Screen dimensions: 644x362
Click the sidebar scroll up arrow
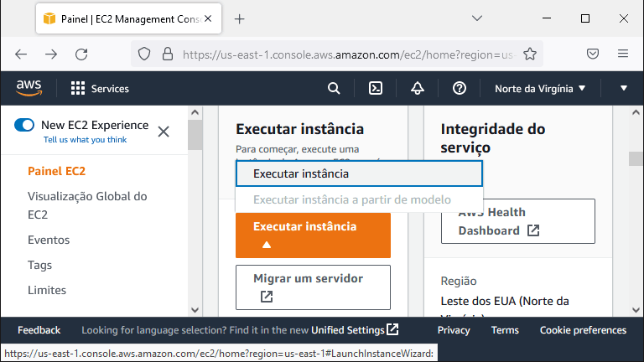[195, 112]
